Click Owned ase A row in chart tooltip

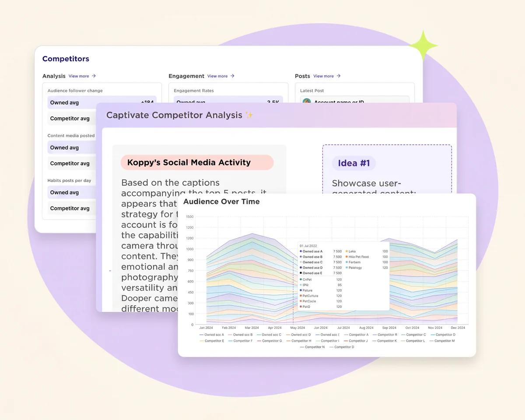(321, 252)
